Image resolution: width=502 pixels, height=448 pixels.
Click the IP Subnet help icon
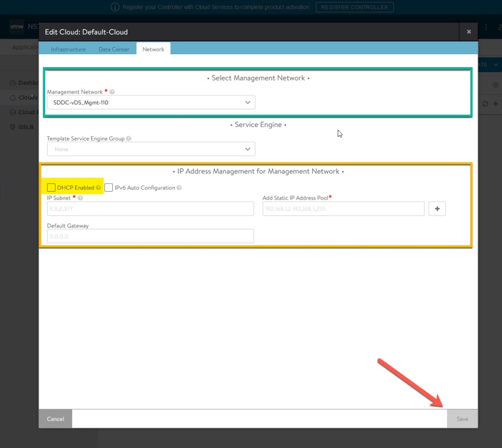[80, 198]
